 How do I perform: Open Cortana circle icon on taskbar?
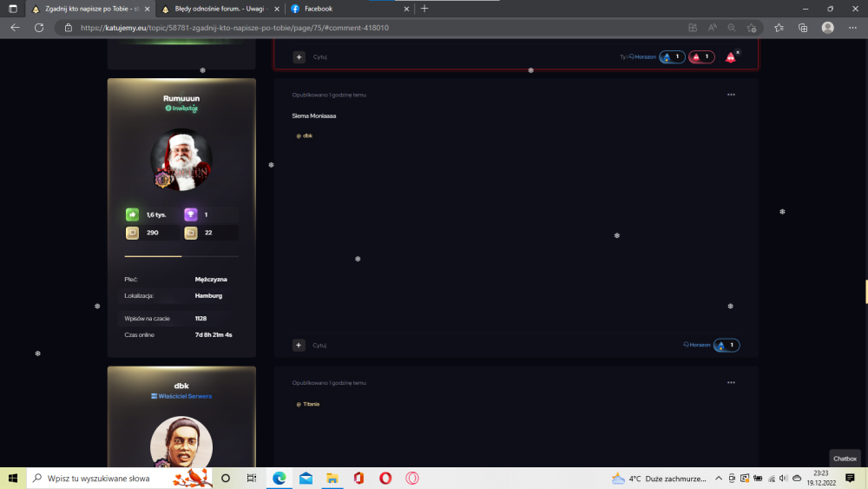pos(226,478)
